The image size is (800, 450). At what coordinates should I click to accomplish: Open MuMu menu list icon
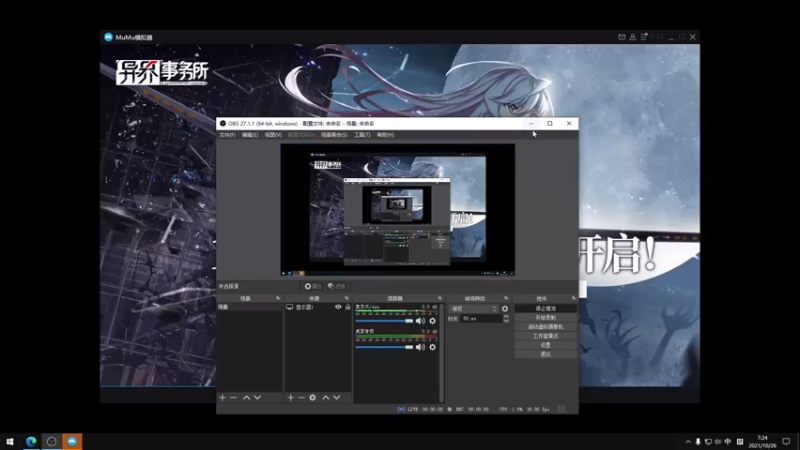coord(644,37)
